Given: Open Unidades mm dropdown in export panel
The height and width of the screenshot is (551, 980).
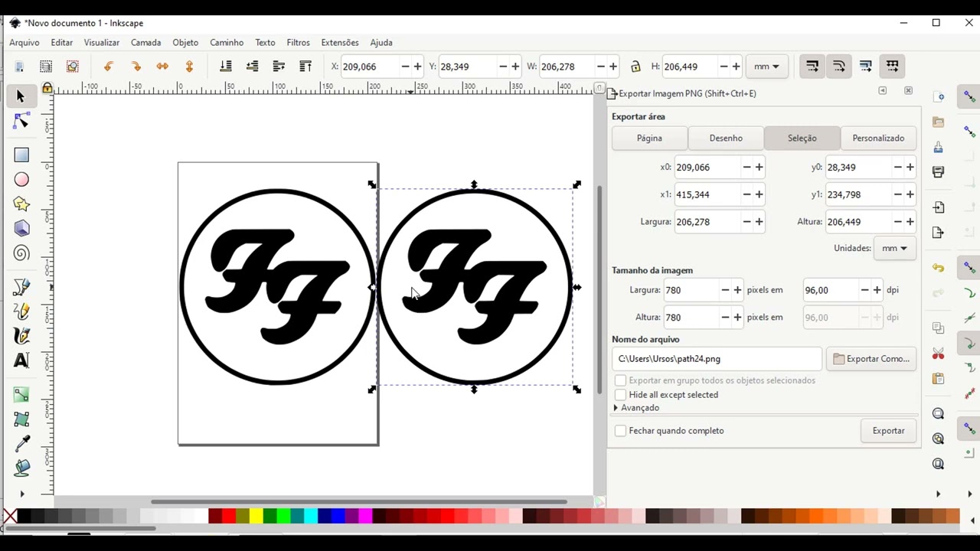Looking at the screenshot, I should 894,248.
